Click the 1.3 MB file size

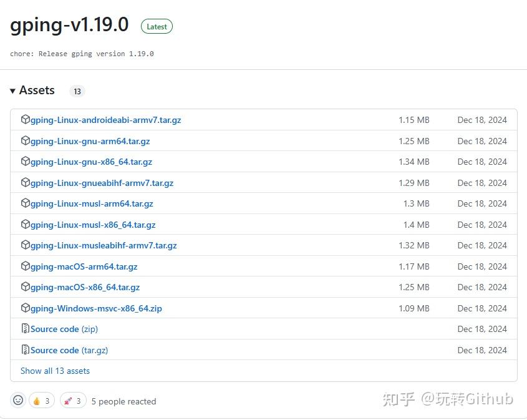point(417,204)
